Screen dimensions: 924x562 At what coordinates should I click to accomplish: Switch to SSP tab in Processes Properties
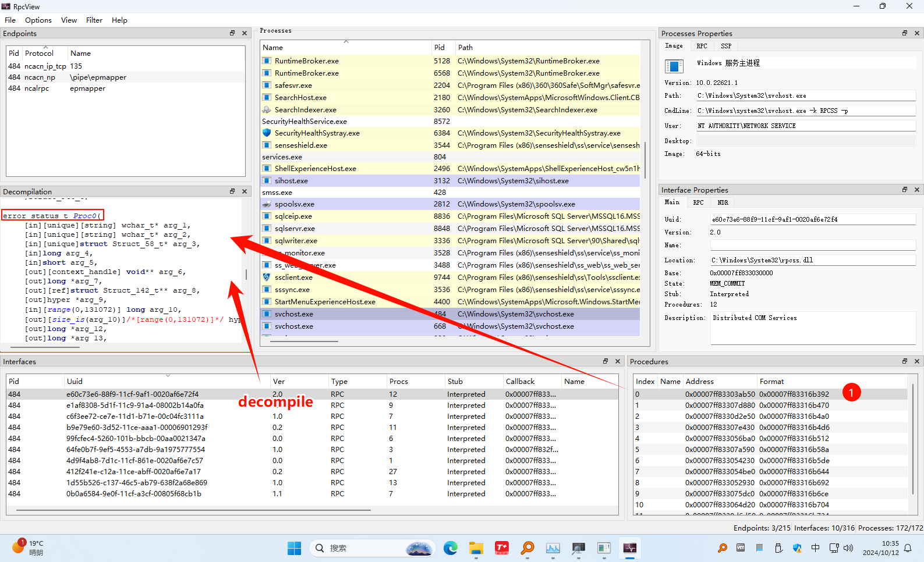coord(725,46)
